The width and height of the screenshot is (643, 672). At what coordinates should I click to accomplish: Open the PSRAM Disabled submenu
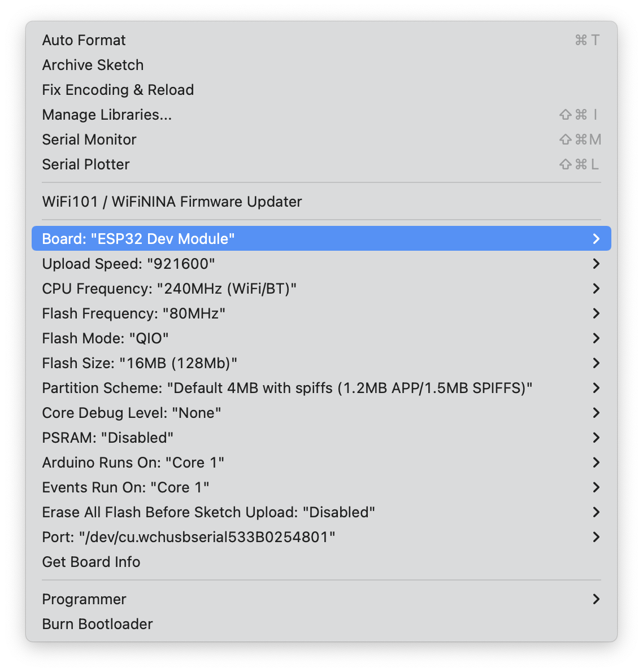pos(108,438)
